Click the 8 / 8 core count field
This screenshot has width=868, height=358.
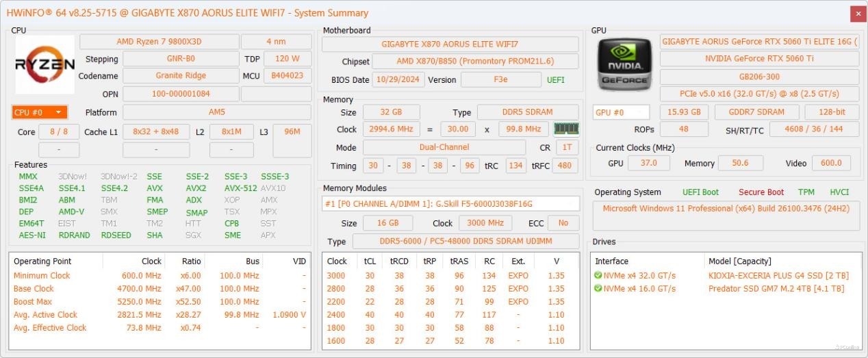tap(59, 131)
